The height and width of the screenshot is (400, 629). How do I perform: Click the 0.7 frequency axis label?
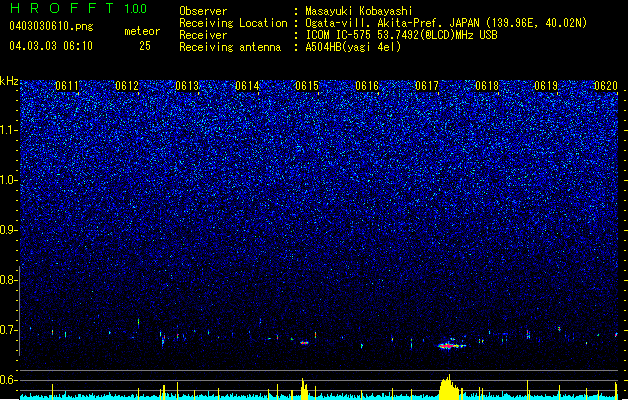(x=8, y=330)
